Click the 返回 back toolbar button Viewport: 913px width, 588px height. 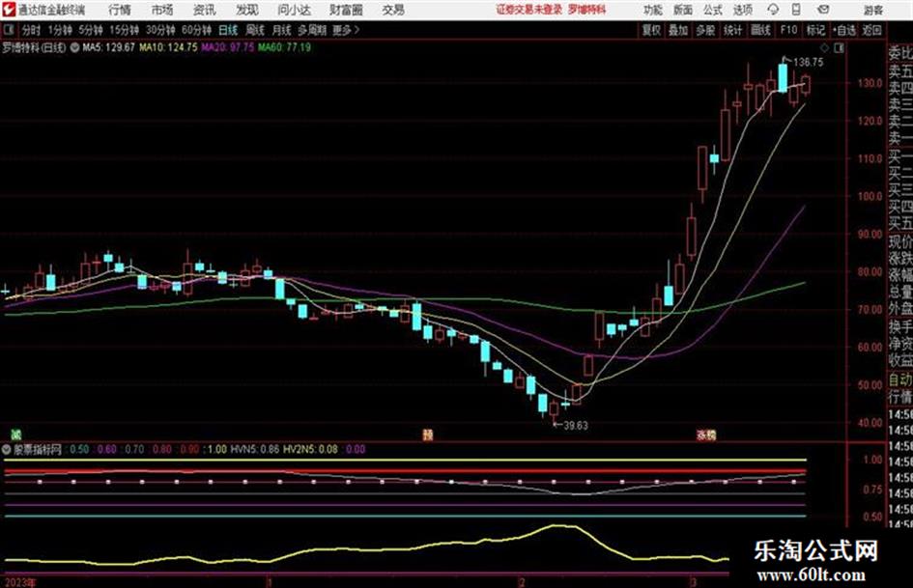pos(871,30)
